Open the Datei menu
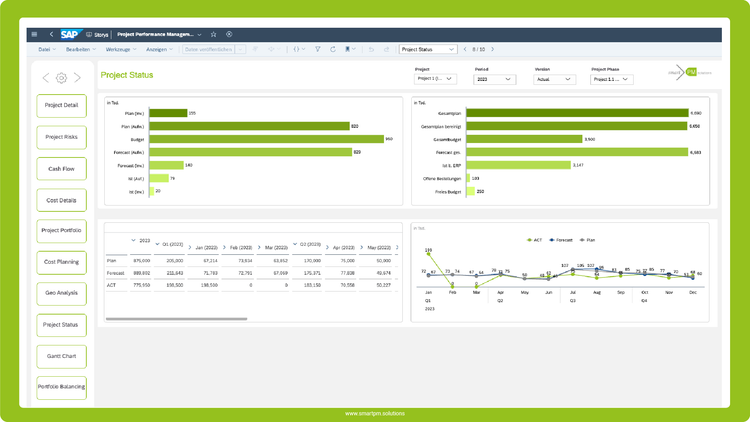 point(47,49)
